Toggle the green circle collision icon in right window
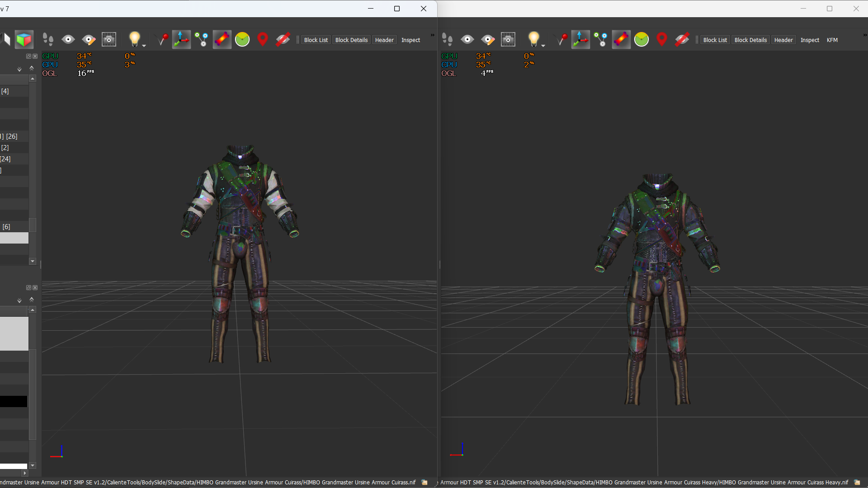 click(641, 40)
